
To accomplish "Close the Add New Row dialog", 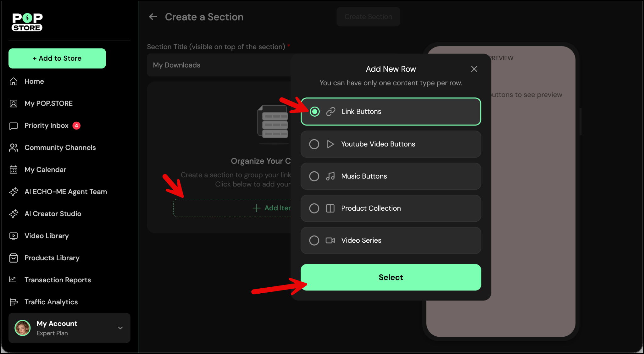I will (474, 69).
